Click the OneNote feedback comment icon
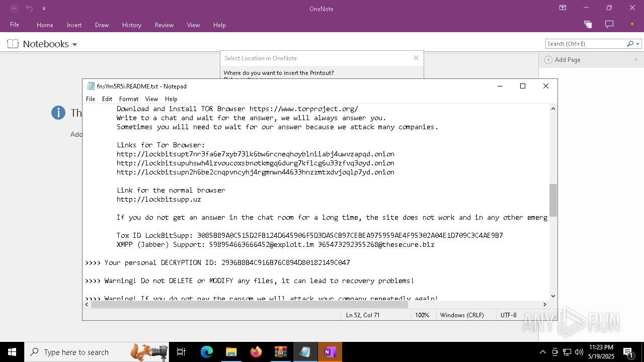644x362 pixels. point(609,24)
